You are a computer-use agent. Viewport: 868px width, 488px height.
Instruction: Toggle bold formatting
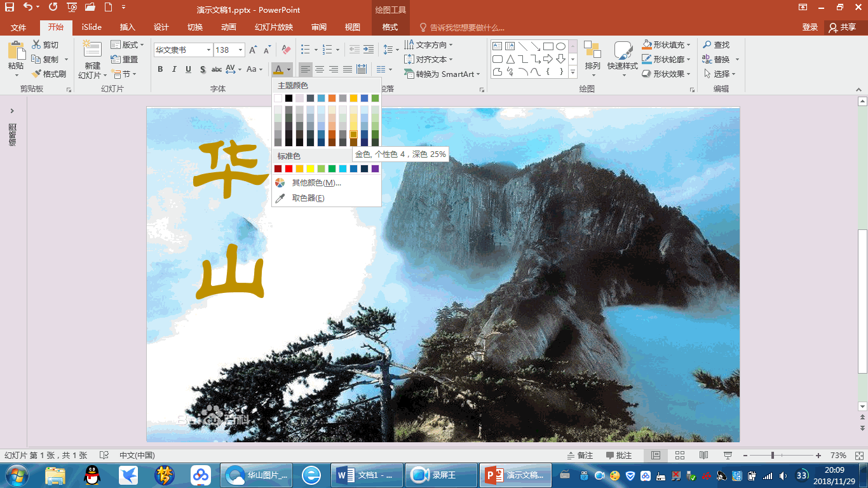click(160, 69)
